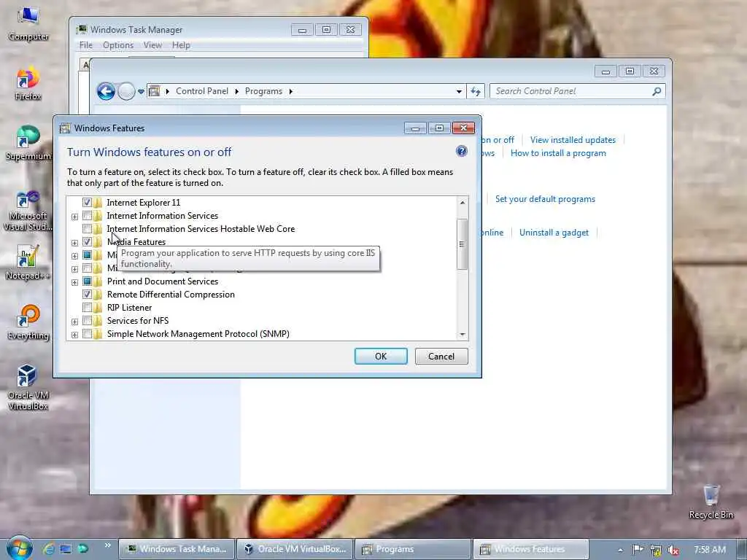
Task: Open the Windows Start orb
Action: [20, 548]
